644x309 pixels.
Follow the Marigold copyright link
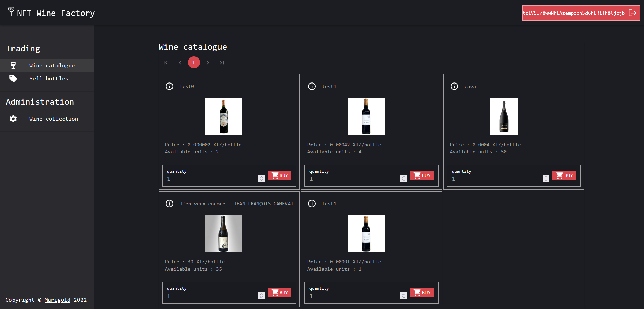(57, 300)
